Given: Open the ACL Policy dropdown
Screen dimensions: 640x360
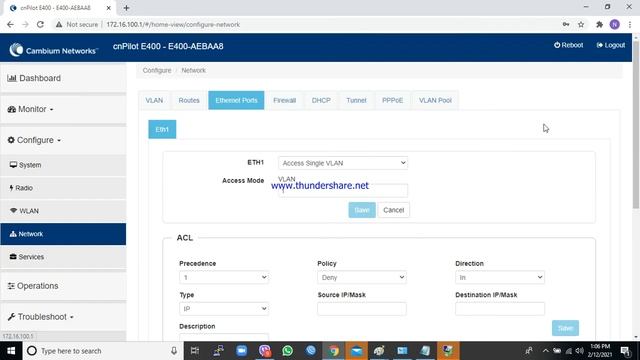Looking at the screenshot, I should 362,278.
